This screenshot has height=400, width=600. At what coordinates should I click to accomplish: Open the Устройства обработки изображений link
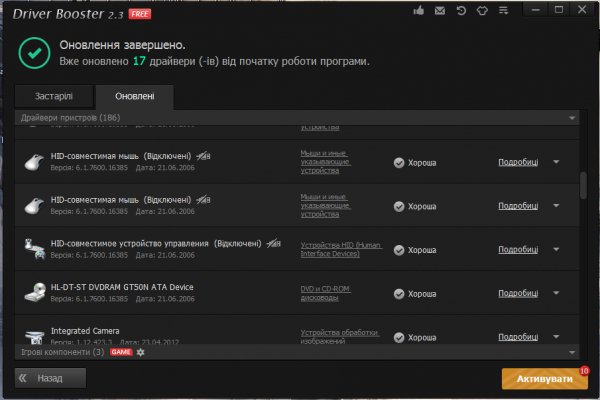(340, 336)
